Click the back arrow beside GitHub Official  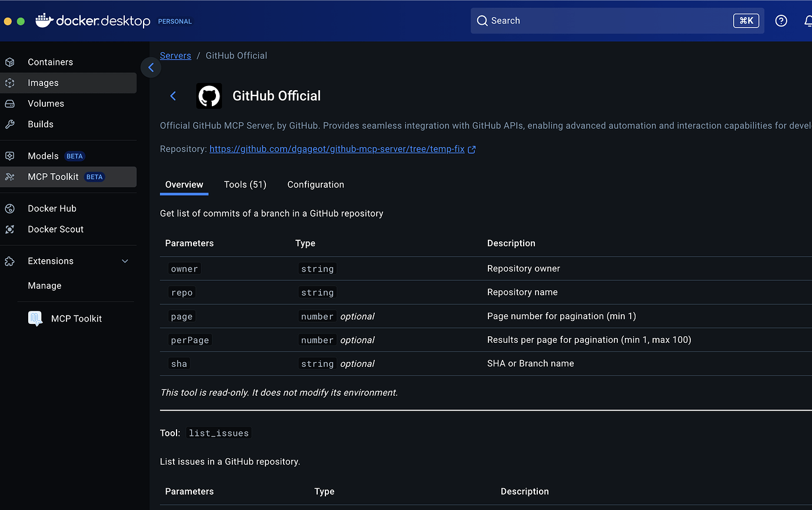(x=172, y=95)
